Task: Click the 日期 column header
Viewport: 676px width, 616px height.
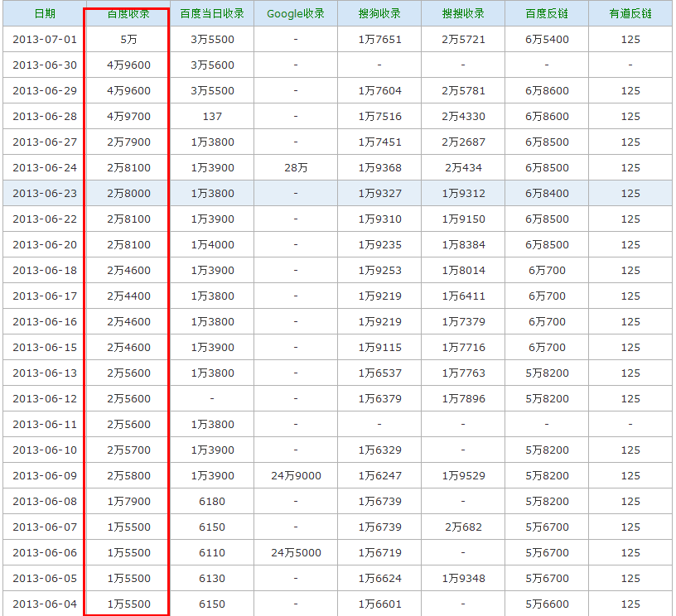Action: coord(45,14)
